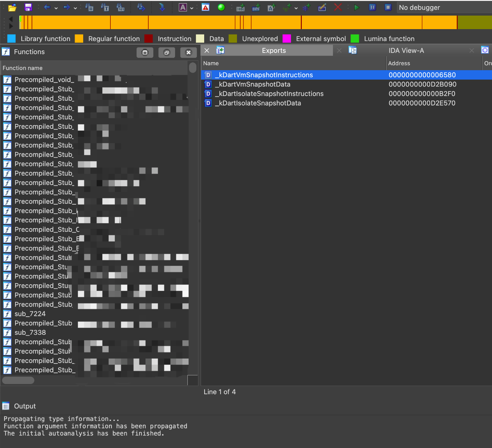Click the blue star-plus icon

coord(307,7)
